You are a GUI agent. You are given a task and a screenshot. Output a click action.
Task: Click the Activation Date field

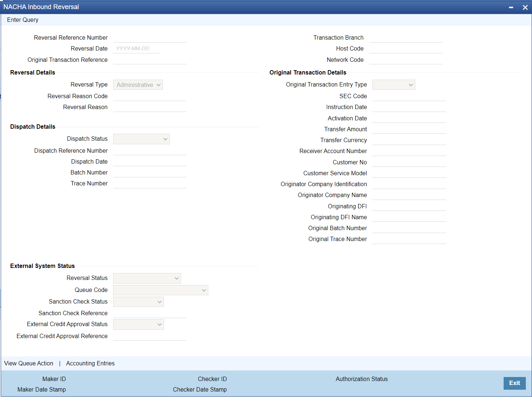pos(409,118)
